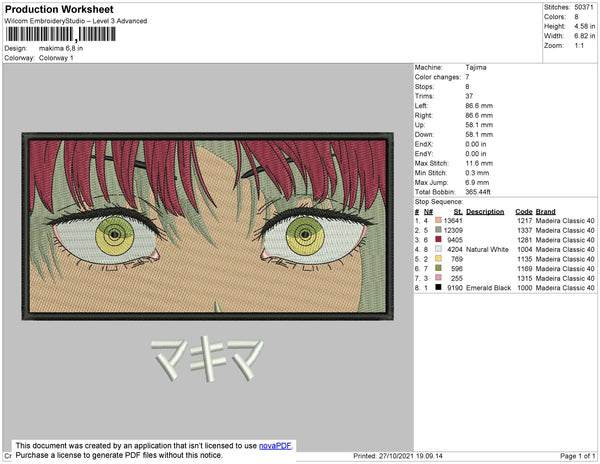Select the Width value 6.82 in
This screenshot has width=600, height=464.
tap(585, 36)
